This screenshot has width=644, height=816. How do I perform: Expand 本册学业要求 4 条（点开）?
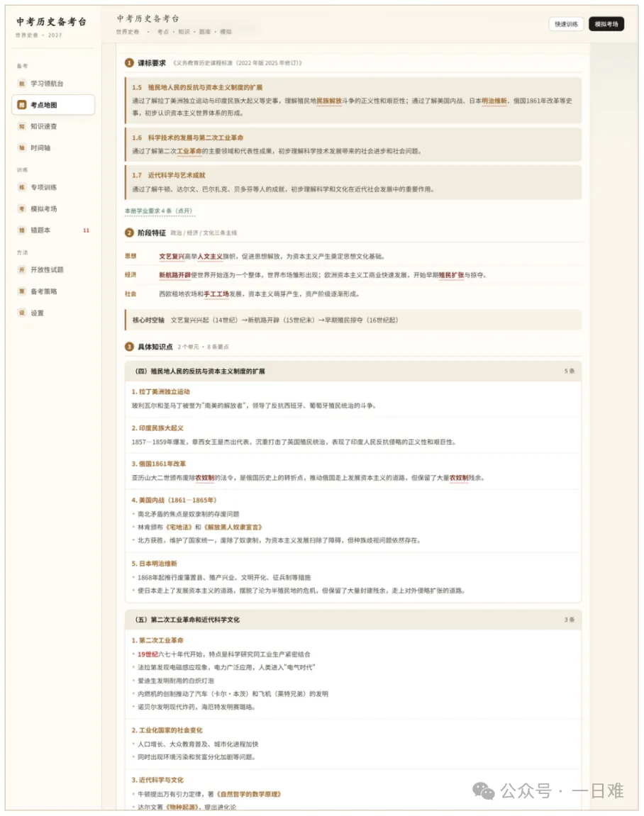tap(160, 211)
